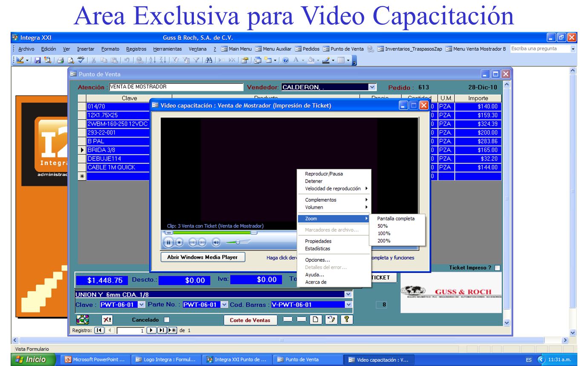588x366 pixels.
Task: Choose Opciones... in context menu
Action: pos(317,260)
